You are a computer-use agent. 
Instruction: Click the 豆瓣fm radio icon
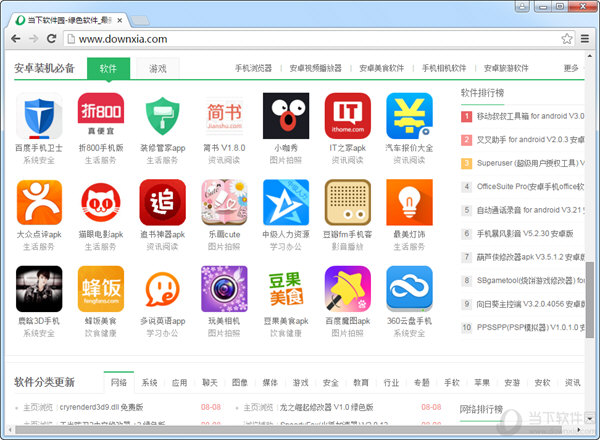point(347,202)
